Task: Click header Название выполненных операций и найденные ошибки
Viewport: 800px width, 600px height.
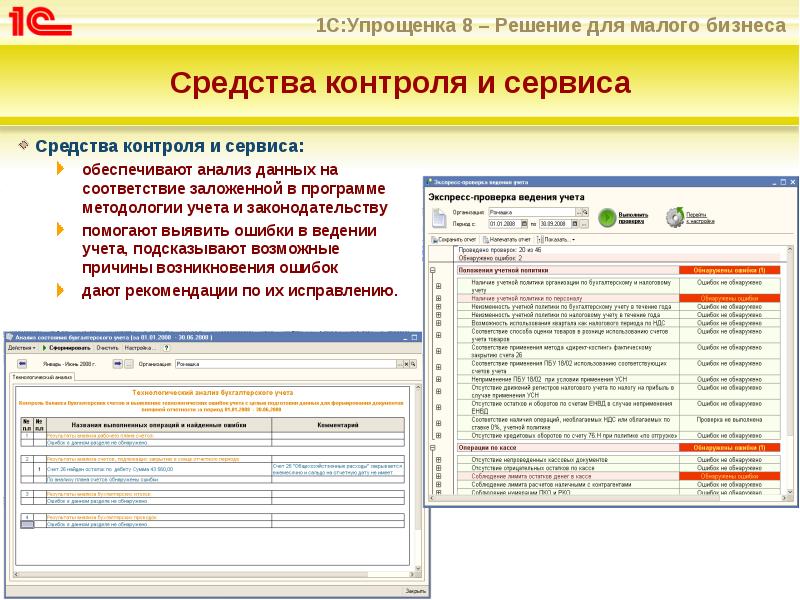Action: [159, 424]
